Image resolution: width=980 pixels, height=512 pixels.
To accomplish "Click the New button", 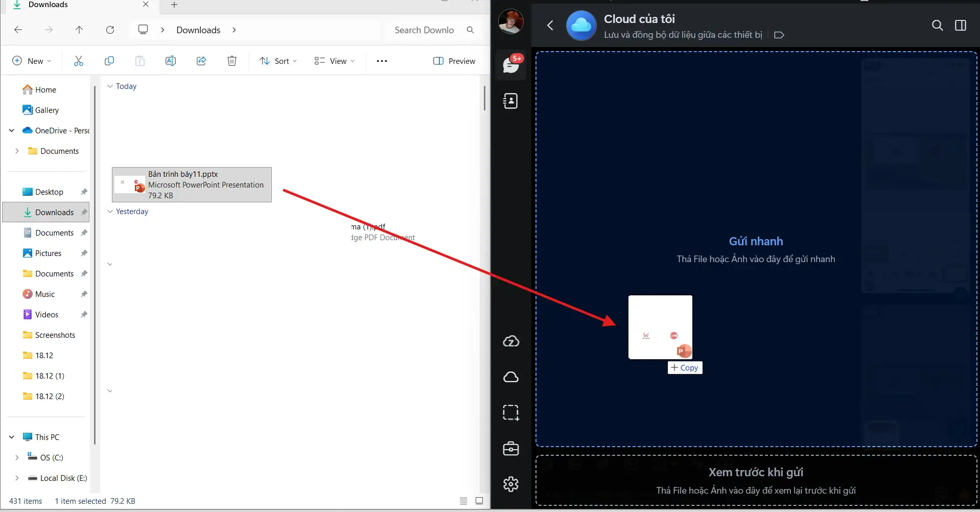I will [x=32, y=61].
